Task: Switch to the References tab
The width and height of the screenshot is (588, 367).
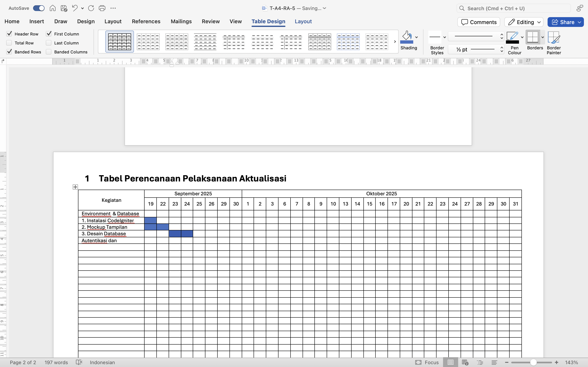Action: click(146, 21)
